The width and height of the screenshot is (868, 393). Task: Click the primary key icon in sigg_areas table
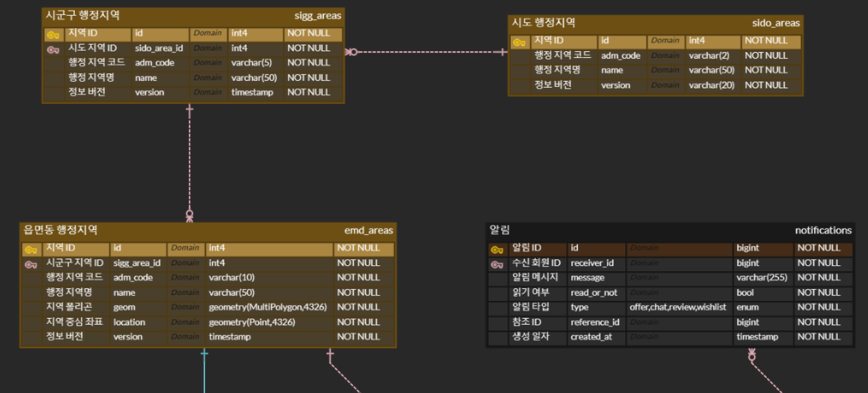pyautogui.click(x=53, y=34)
